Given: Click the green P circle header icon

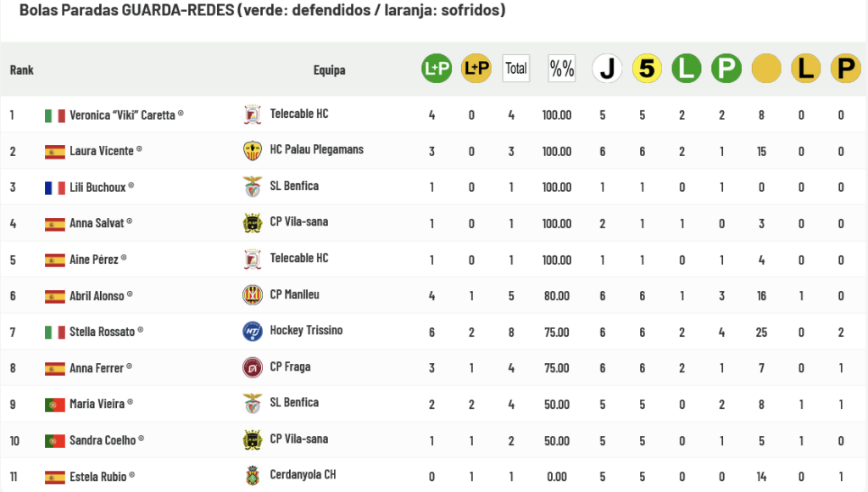Looking at the screenshot, I should pyautogui.click(x=726, y=69).
